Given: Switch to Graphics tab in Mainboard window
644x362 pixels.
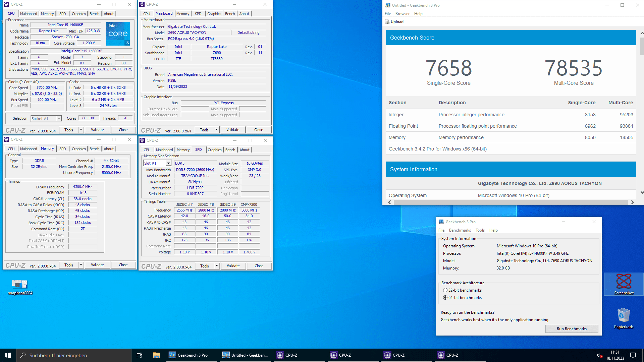Looking at the screenshot, I should (x=214, y=14).
